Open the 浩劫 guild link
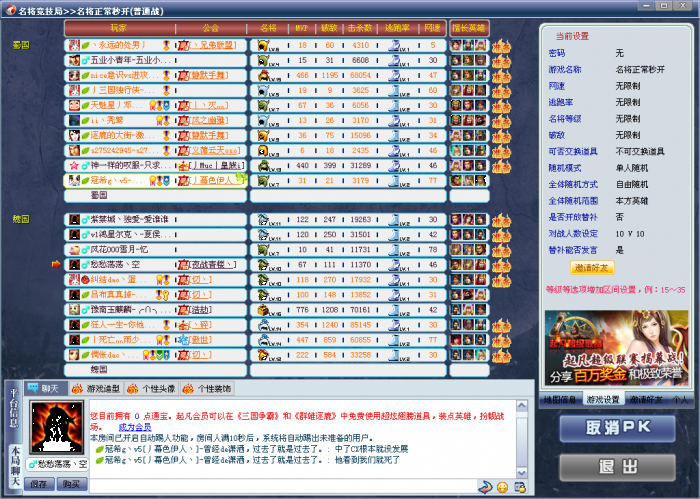Screen dimensions: 700x499 click(201, 310)
